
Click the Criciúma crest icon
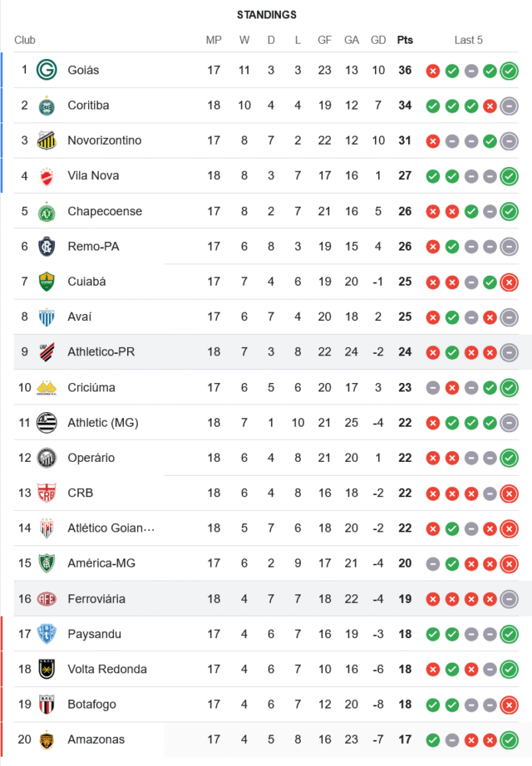pos(47,388)
